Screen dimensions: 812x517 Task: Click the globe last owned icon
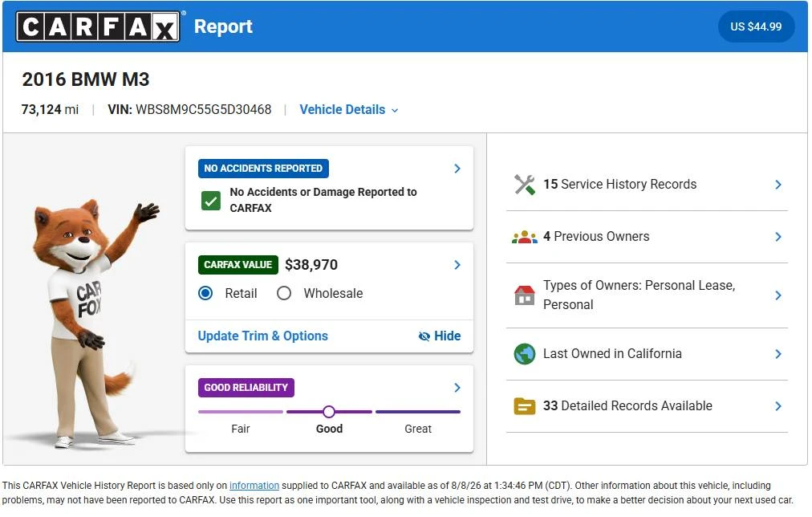(525, 354)
